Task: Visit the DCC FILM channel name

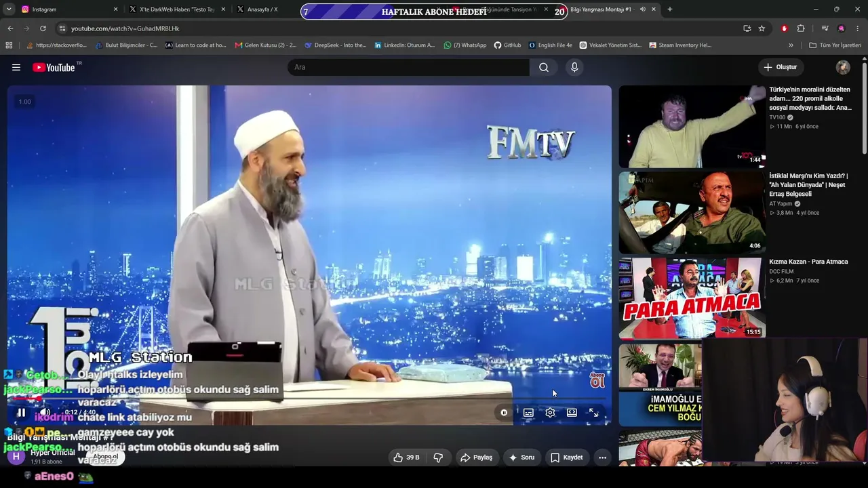Action: tap(781, 272)
